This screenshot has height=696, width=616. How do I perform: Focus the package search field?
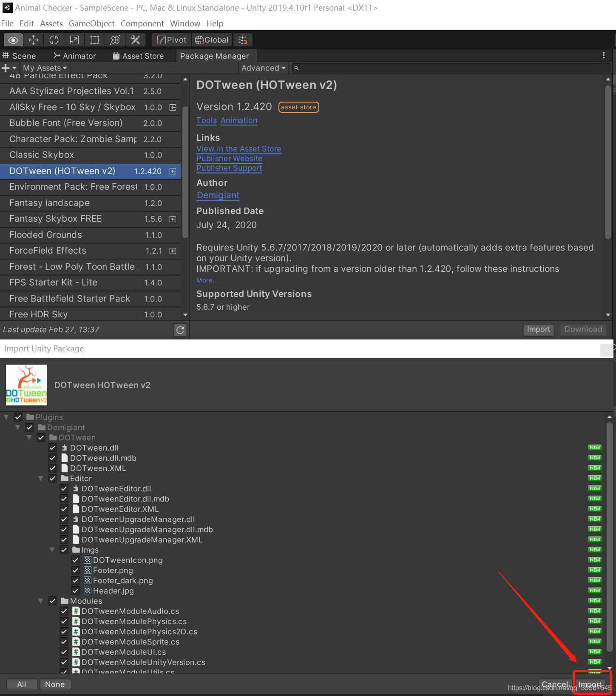451,68
